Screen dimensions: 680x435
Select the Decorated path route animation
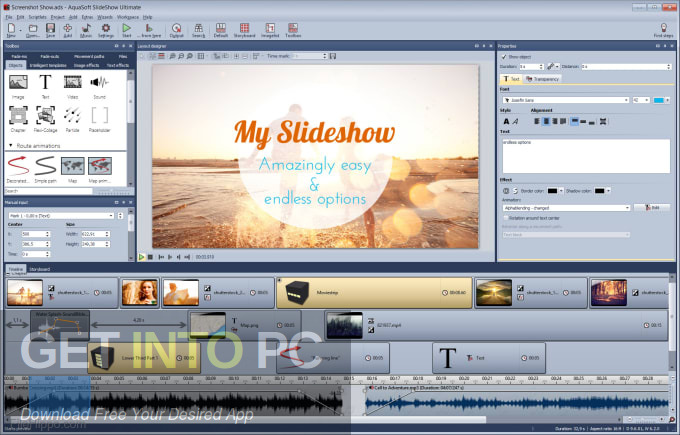pyautogui.click(x=18, y=170)
